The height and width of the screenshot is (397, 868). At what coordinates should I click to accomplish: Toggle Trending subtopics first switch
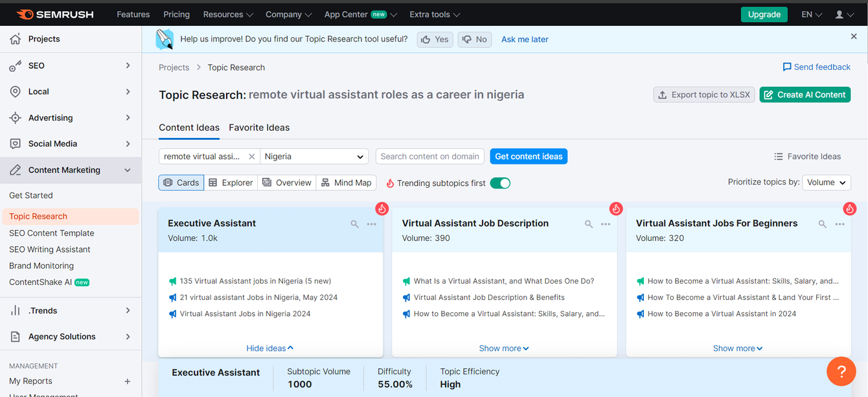tap(500, 183)
